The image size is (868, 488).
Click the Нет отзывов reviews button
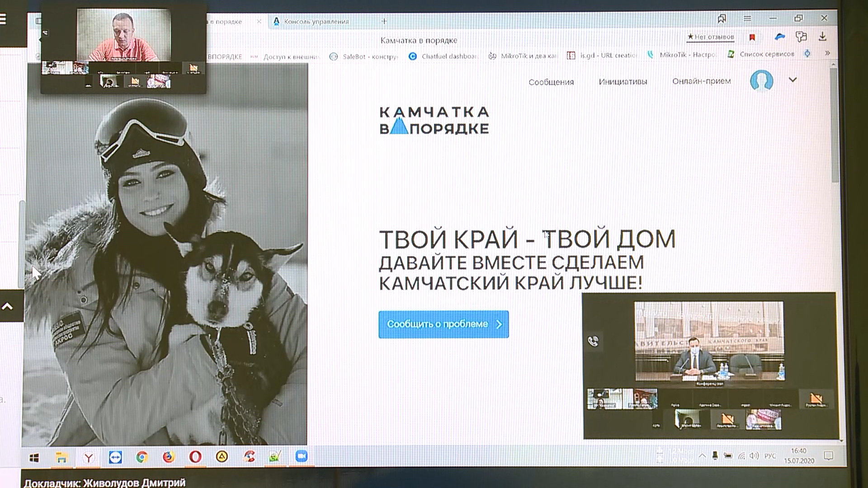pos(711,37)
